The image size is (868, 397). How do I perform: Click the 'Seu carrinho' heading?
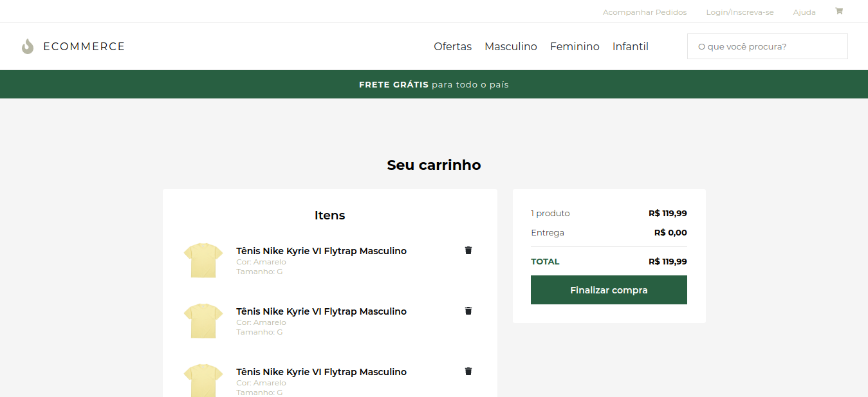(434, 165)
